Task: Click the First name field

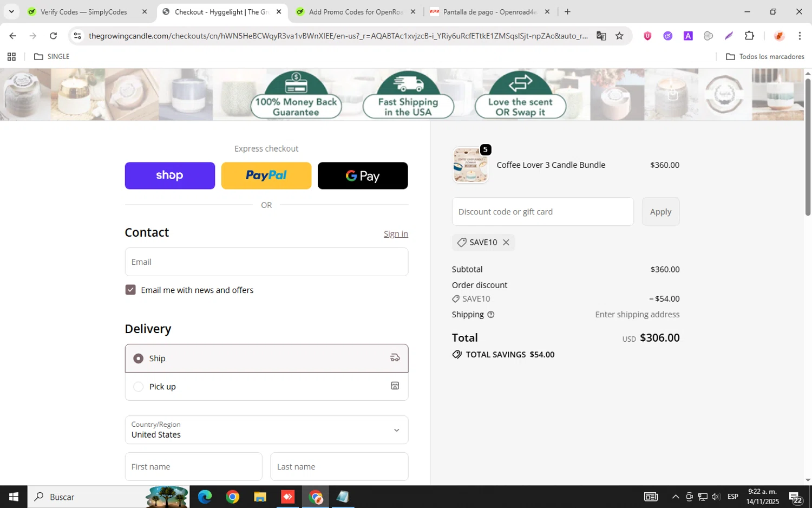Action: tap(193, 466)
